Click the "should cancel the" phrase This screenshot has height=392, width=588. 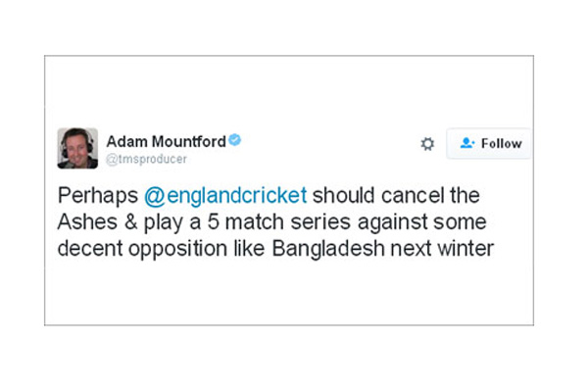point(396,195)
